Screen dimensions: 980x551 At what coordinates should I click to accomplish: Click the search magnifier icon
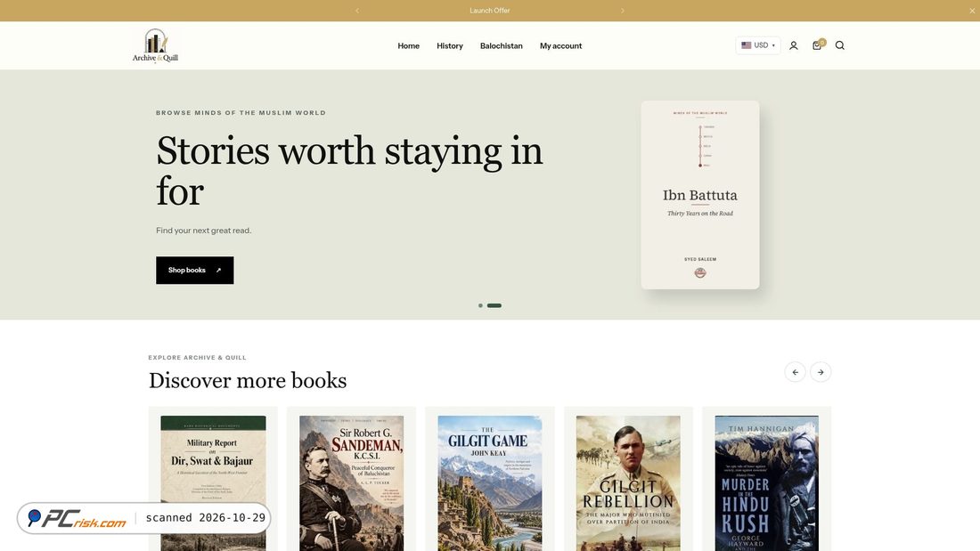840,45
